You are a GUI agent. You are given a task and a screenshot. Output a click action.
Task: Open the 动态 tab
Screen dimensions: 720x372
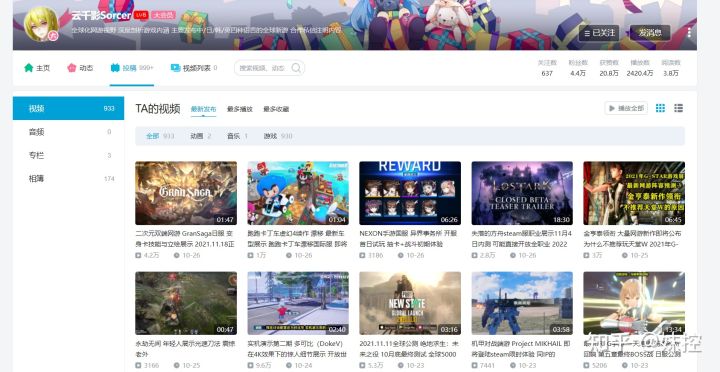point(80,68)
